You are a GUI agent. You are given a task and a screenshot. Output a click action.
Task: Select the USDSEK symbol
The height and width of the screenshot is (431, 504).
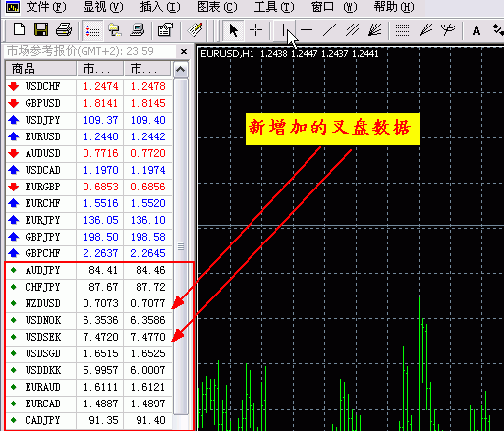[42, 337]
